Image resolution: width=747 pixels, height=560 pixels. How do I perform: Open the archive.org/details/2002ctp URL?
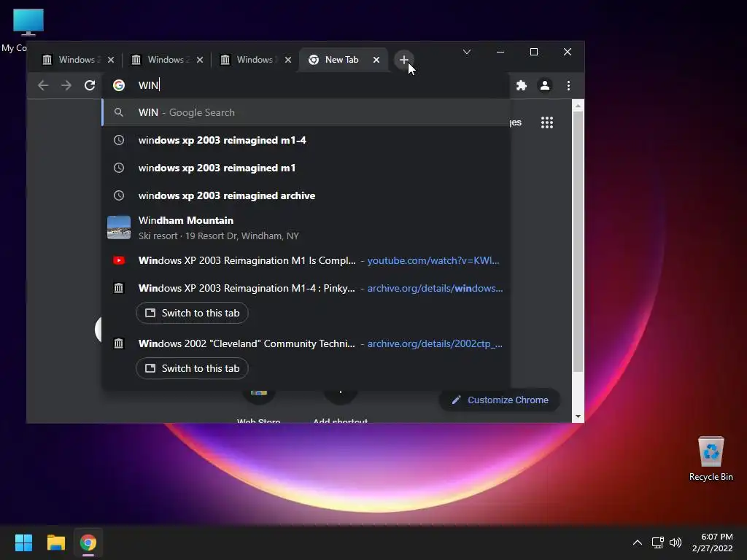pos(435,343)
